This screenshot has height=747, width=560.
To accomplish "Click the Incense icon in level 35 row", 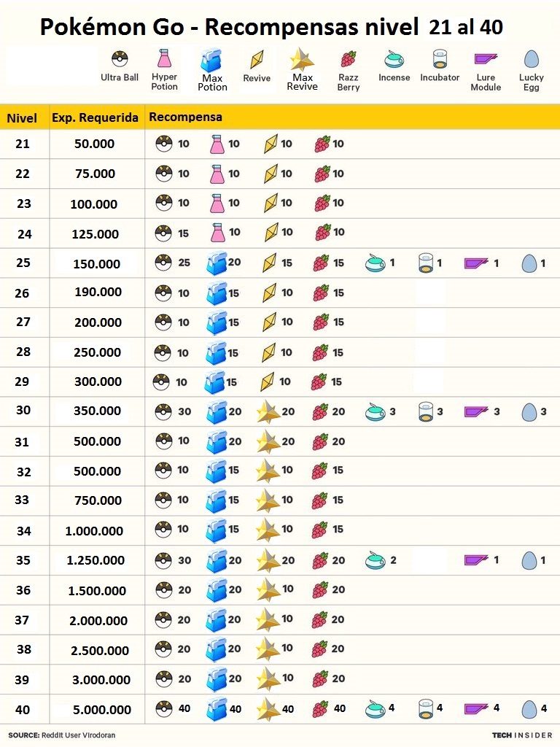I will click(x=376, y=561).
